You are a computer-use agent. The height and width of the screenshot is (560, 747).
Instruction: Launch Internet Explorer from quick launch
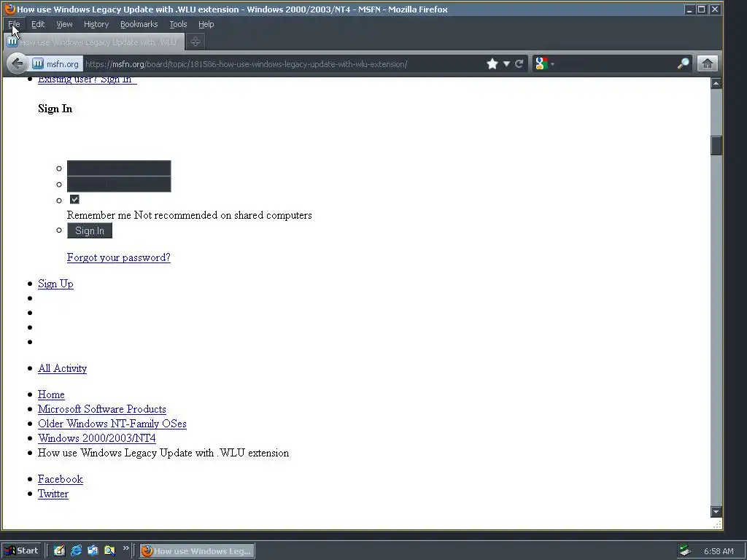76,551
